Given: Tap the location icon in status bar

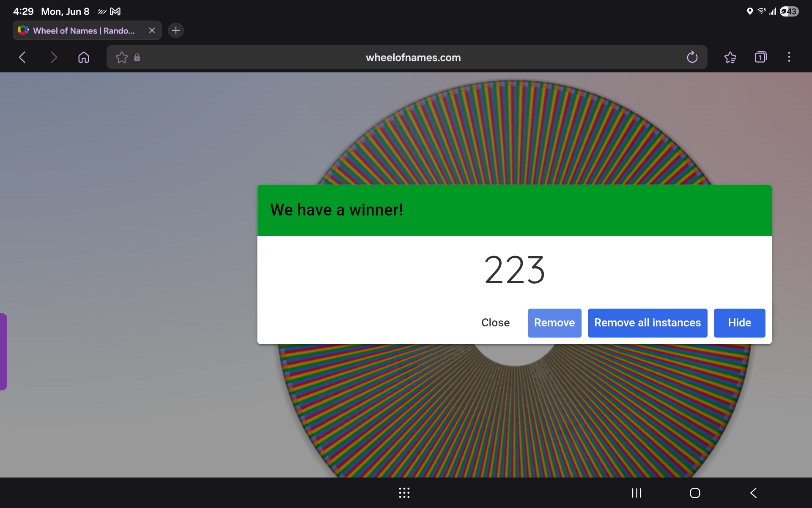Looking at the screenshot, I should click(x=750, y=11).
